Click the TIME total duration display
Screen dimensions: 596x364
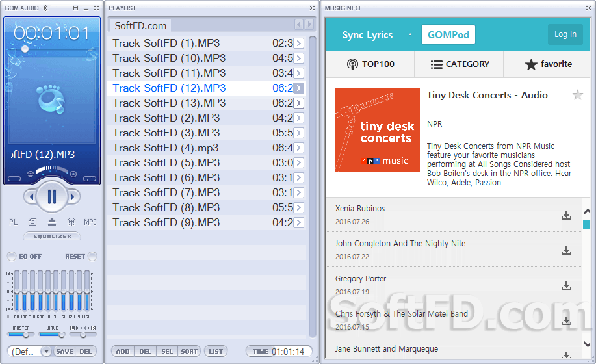pos(279,352)
